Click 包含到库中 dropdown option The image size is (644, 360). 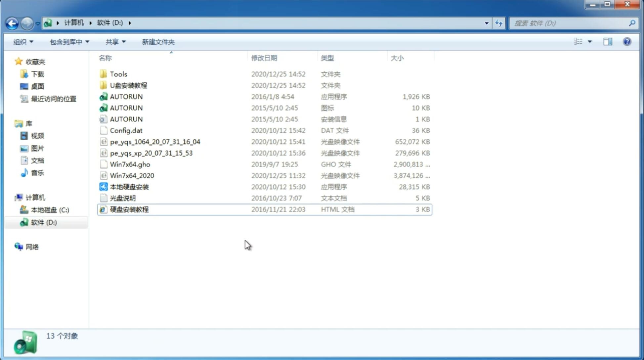[68, 42]
